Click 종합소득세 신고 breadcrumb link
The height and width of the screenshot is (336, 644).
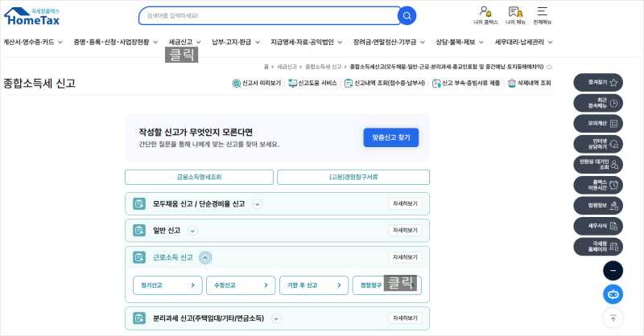click(x=324, y=67)
